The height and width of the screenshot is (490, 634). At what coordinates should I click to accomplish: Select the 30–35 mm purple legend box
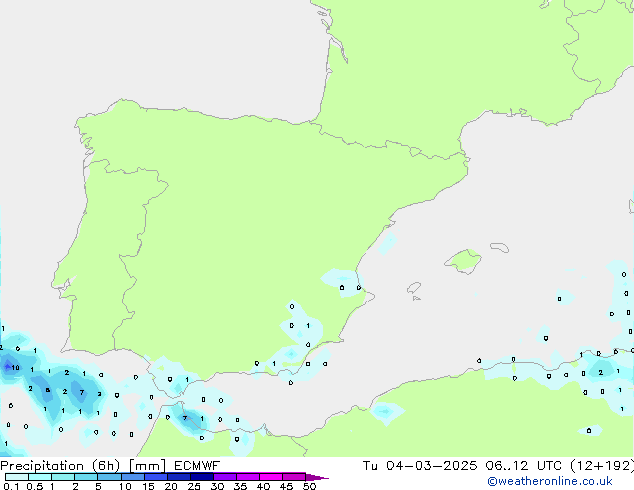point(225,477)
